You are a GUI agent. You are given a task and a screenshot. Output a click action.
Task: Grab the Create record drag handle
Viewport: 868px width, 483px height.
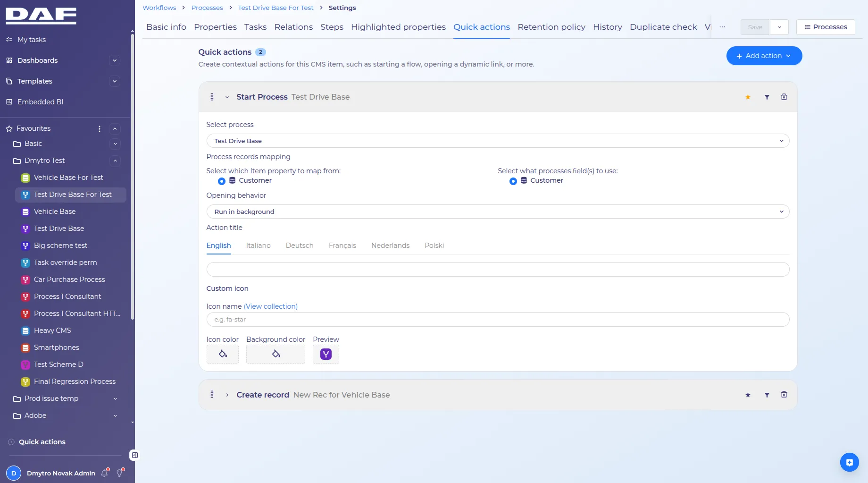(x=212, y=395)
